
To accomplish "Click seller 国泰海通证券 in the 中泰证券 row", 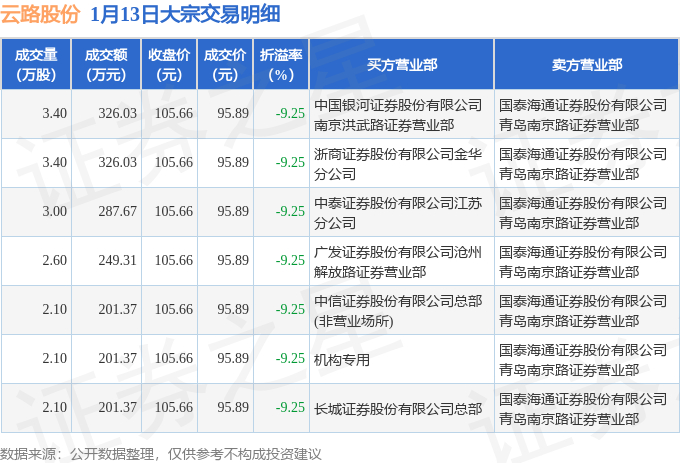I will tap(583, 213).
